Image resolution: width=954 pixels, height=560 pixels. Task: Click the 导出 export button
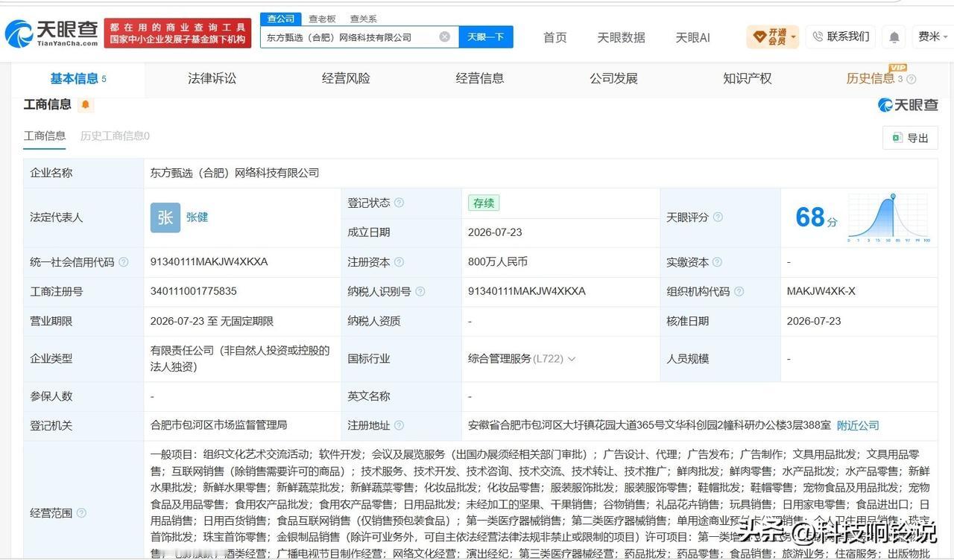(x=910, y=138)
